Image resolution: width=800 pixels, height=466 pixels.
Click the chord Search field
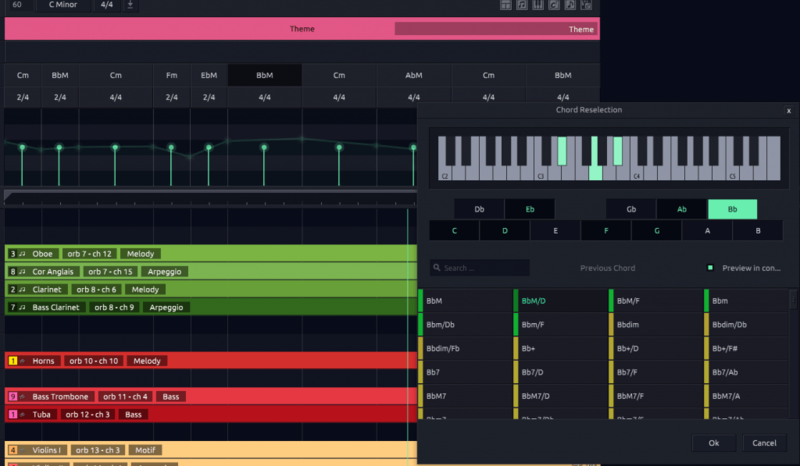(480, 268)
